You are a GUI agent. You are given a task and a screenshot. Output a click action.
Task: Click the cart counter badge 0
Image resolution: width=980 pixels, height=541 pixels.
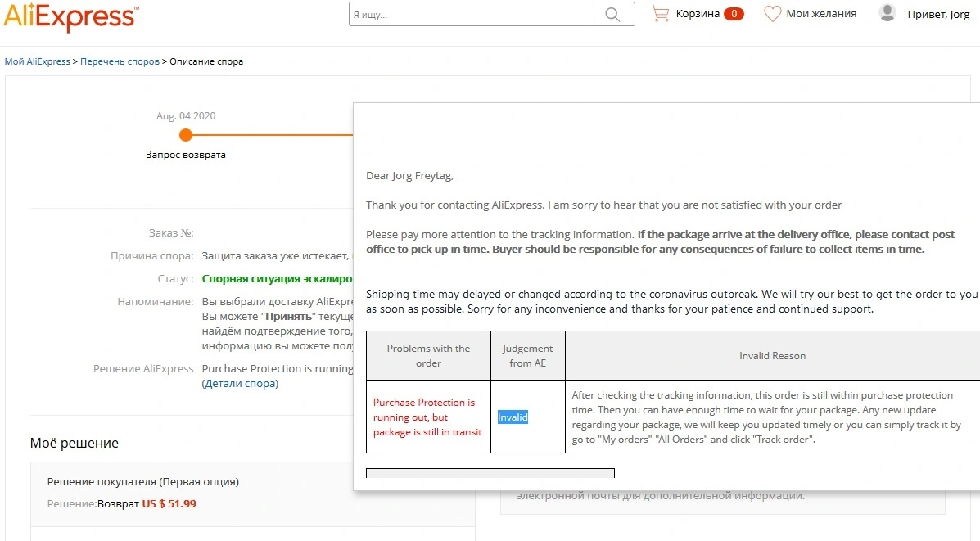click(x=734, y=14)
